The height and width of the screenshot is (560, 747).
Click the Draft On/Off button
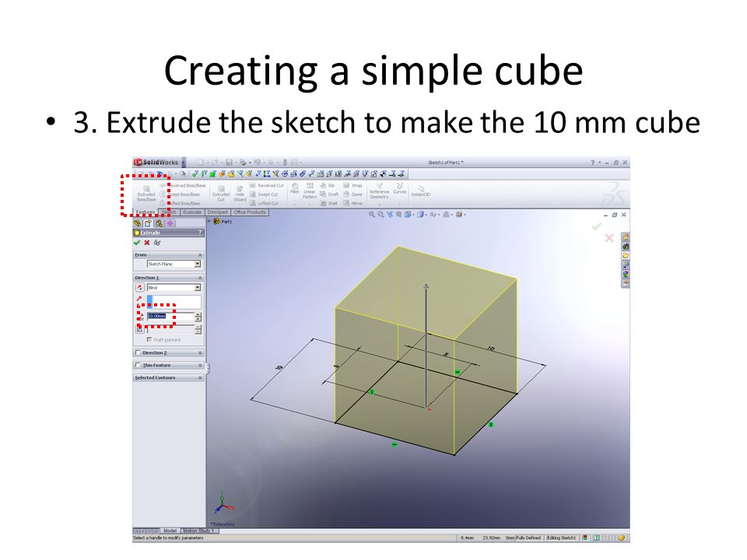[x=139, y=329]
